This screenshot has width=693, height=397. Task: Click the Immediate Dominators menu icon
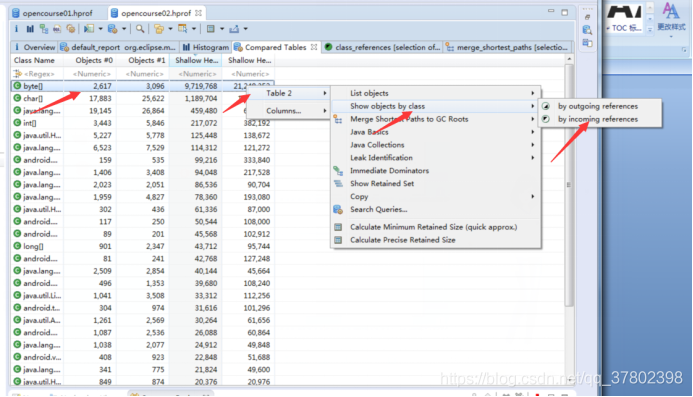338,171
